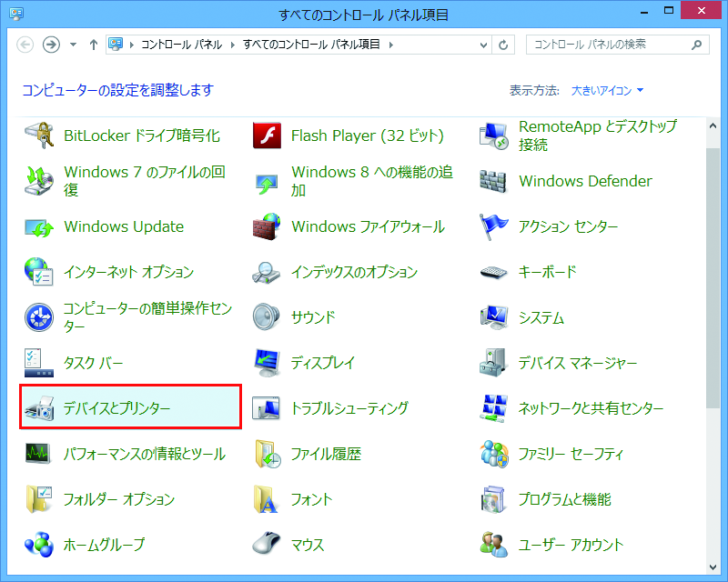
Task: Click the キーボード keyboard icon
Action: point(494,272)
